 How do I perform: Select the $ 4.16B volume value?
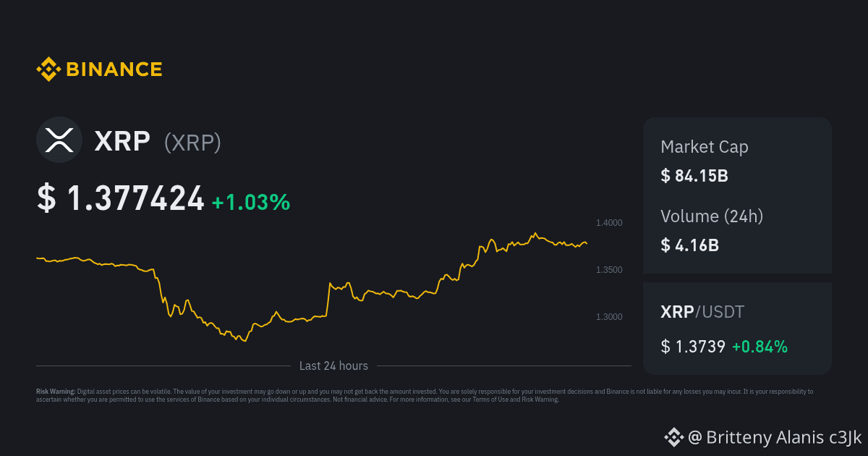click(x=689, y=245)
